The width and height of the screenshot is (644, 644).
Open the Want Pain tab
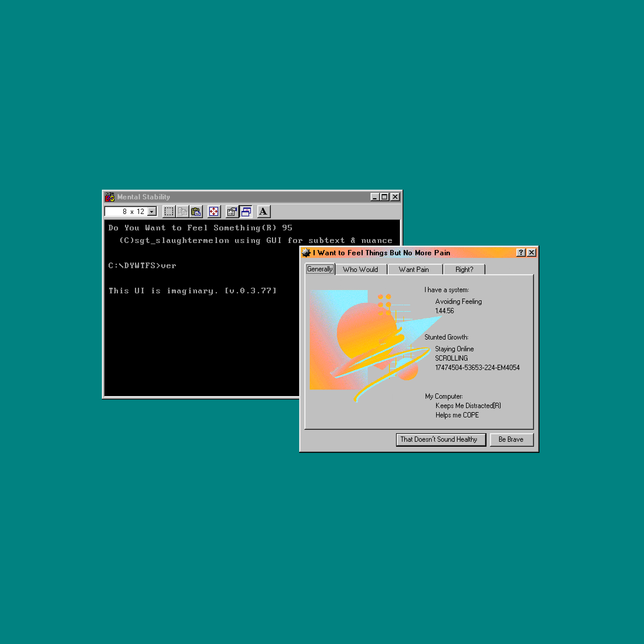[414, 269]
